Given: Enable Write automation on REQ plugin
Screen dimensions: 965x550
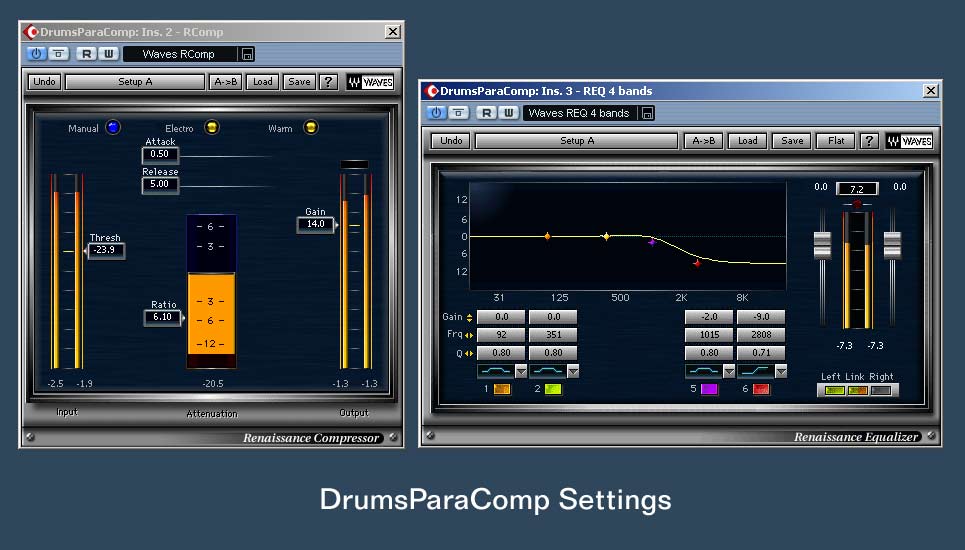Looking at the screenshot, I should [x=509, y=113].
